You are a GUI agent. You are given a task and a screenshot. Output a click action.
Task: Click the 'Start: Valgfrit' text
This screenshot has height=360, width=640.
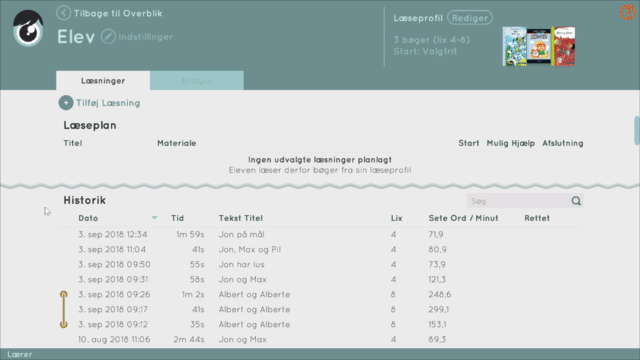coord(425,51)
